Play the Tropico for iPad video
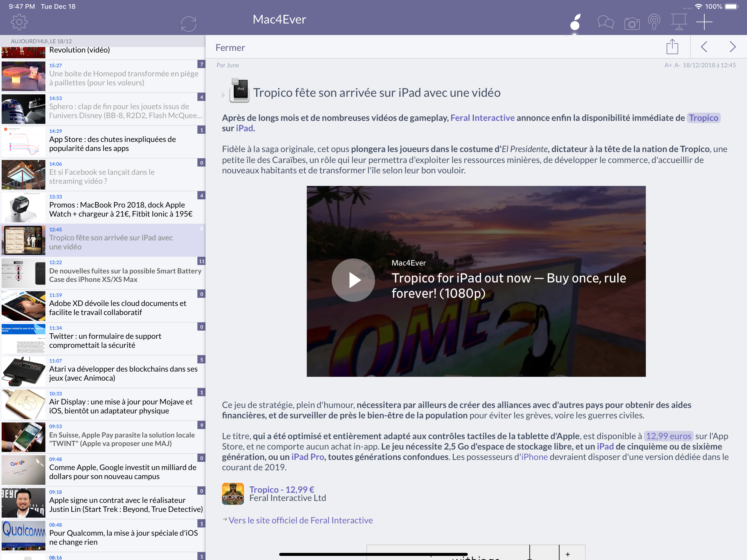 click(x=353, y=280)
